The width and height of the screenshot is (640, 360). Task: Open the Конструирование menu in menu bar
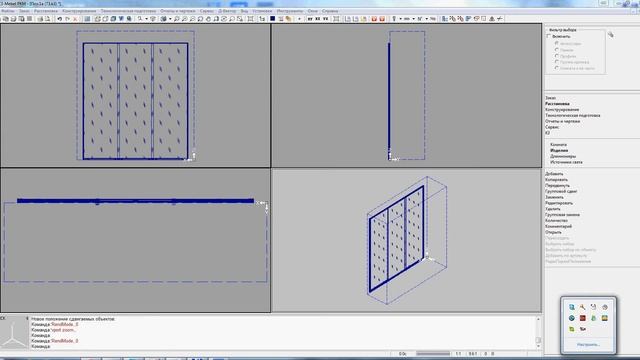(x=79, y=11)
